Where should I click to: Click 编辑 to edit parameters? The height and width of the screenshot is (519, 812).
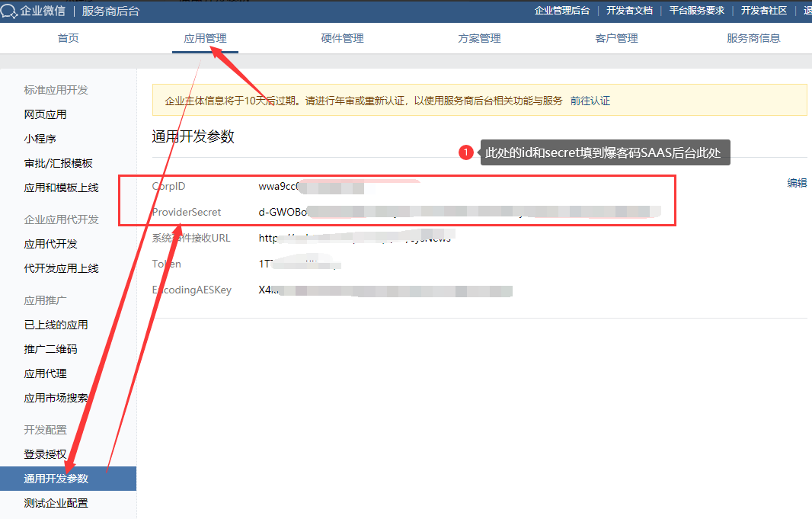coord(797,183)
